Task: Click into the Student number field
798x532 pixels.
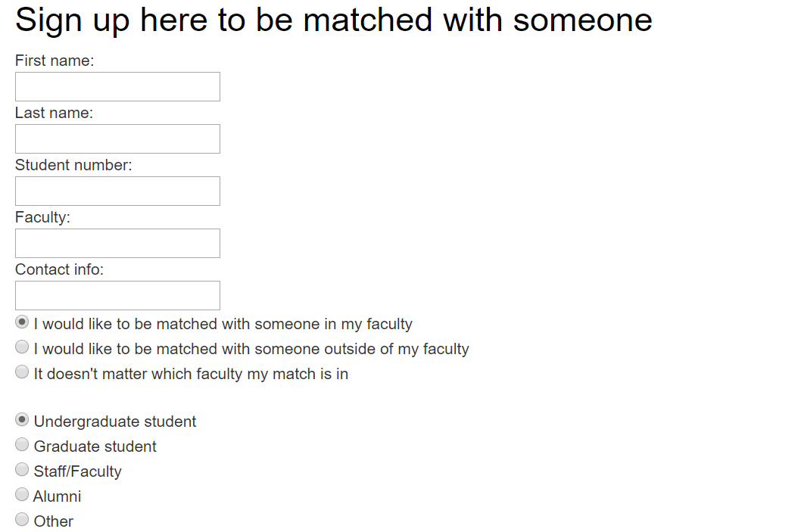Action: [x=117, y=191]
